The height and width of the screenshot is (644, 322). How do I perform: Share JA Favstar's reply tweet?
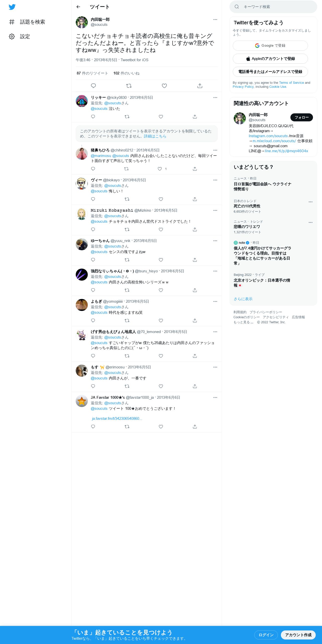coord(195,427)
